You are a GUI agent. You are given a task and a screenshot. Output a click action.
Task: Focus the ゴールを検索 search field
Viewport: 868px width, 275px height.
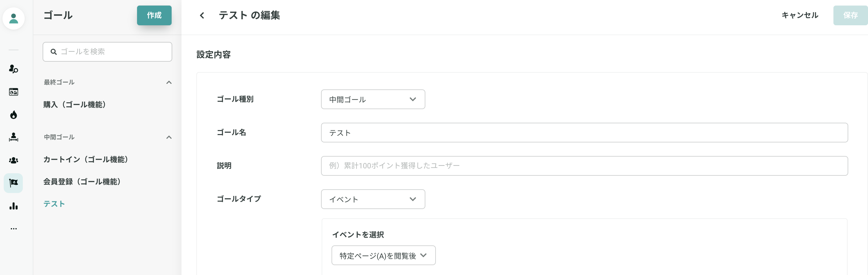pyautogui.click(x=107, y=52)
